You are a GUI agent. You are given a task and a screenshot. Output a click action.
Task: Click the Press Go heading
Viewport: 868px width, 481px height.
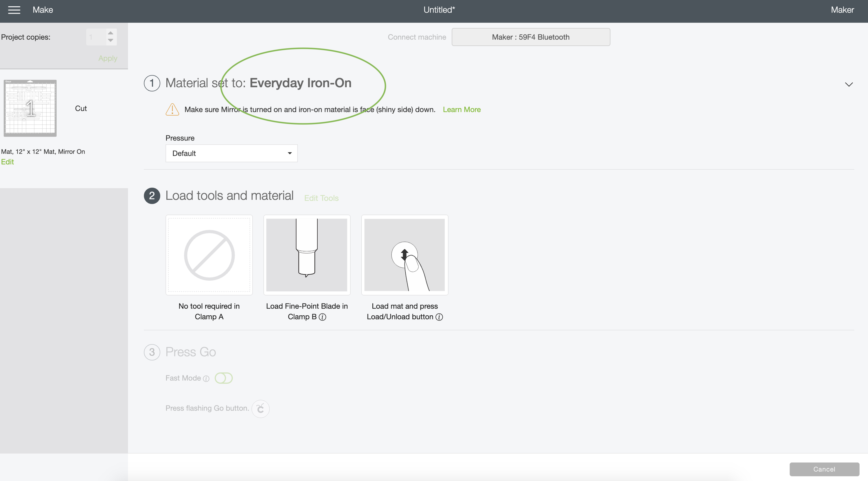click(x=191, y=352)
